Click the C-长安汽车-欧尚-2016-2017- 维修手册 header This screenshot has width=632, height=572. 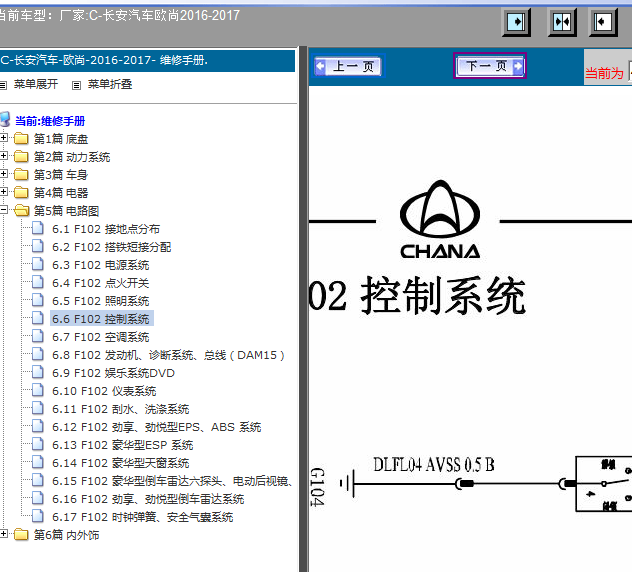[x=104, y=60]
